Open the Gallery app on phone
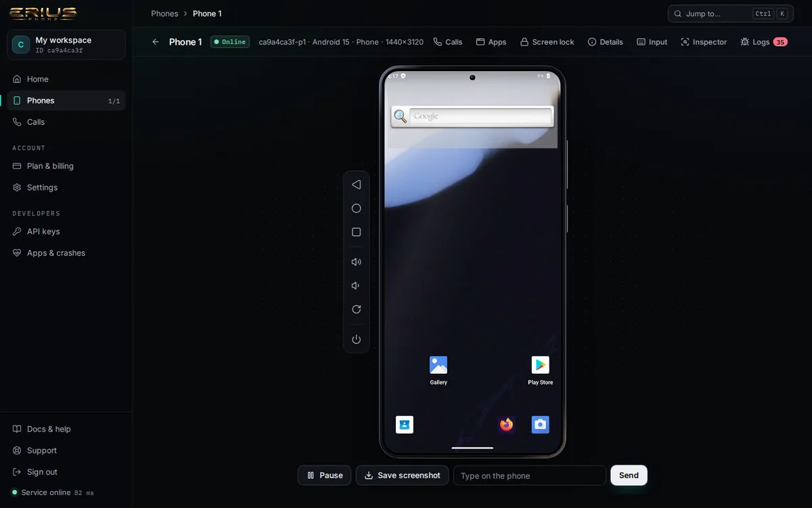The height and width of the screenshot is (508, 812). coord(438,371)
